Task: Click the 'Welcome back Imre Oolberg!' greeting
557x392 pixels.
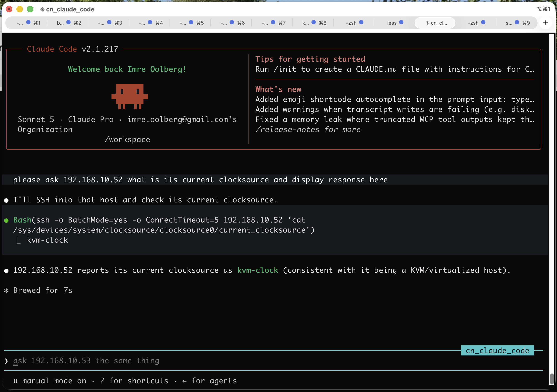Action: click(x=127, y=69)
